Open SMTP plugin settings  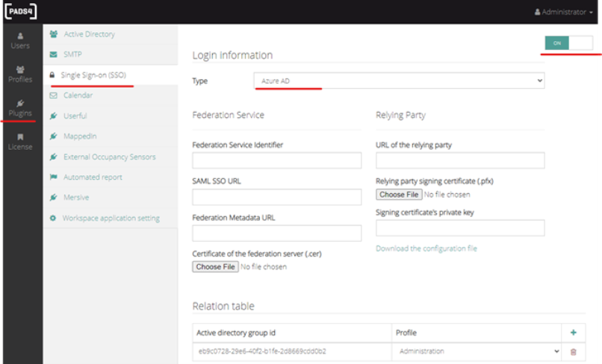(x=111, y=54)
